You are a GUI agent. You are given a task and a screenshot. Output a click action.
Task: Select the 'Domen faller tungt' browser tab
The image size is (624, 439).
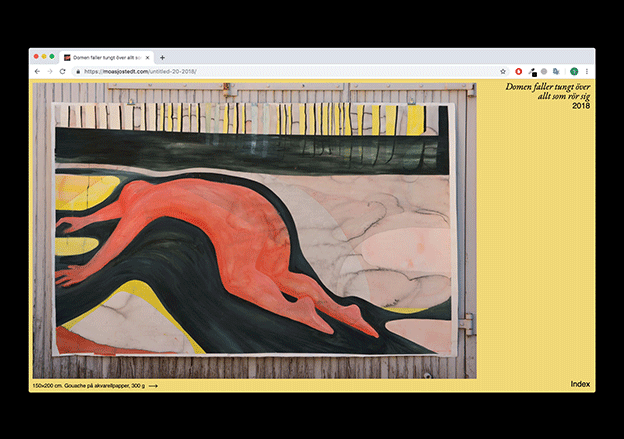tap(105, 57)
